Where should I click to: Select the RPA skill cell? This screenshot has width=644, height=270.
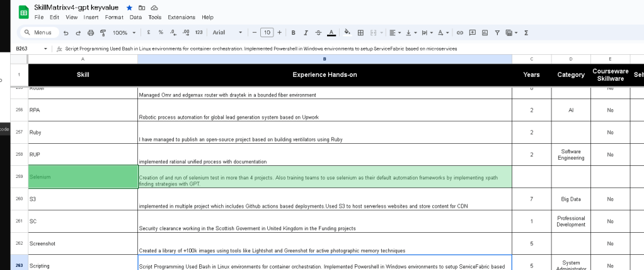click(x=83, y=110)
